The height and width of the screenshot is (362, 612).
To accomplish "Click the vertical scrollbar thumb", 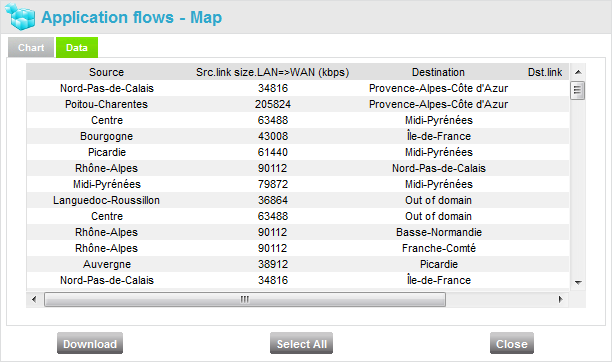I will tap(578, 91).
